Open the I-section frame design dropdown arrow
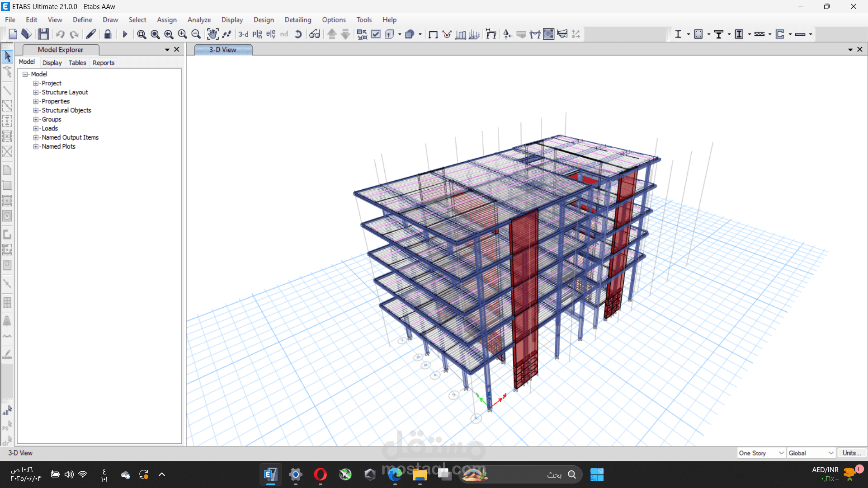The image size is (868, 488). click(x=688, y=34)
